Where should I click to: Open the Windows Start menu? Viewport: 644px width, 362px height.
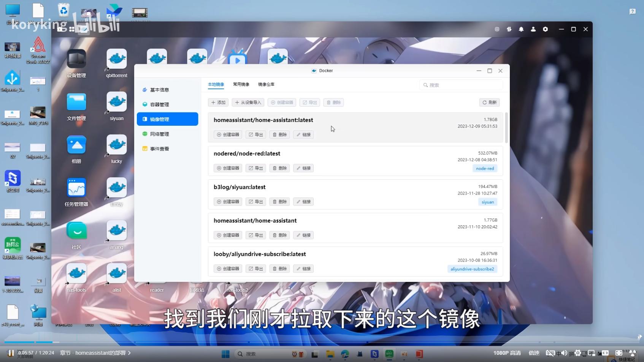tap(225, 354)
